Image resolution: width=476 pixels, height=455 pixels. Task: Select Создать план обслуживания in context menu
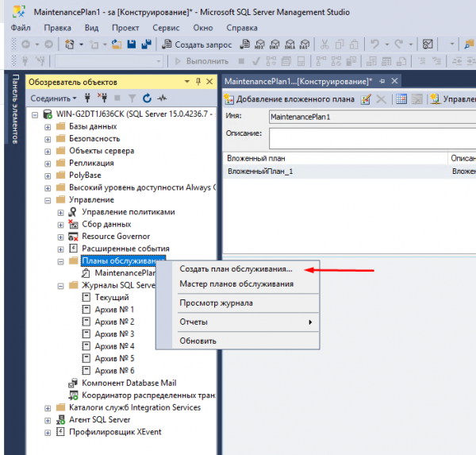pos(236,269)
